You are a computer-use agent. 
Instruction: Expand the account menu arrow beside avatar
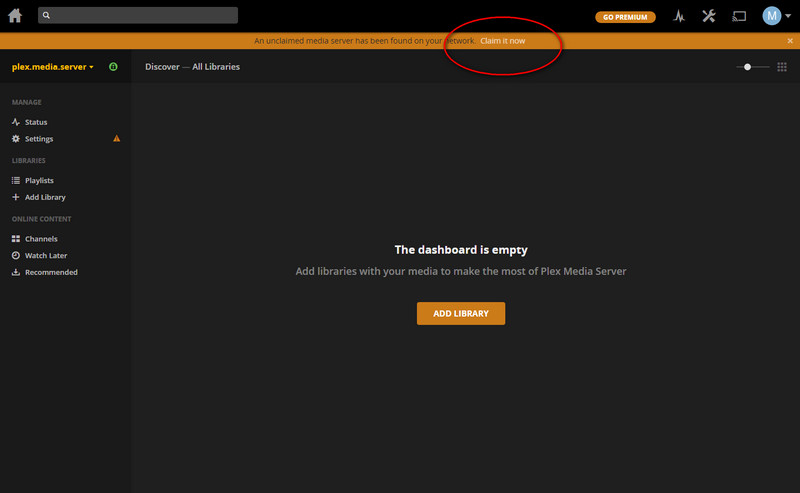(x=788, y=16)
